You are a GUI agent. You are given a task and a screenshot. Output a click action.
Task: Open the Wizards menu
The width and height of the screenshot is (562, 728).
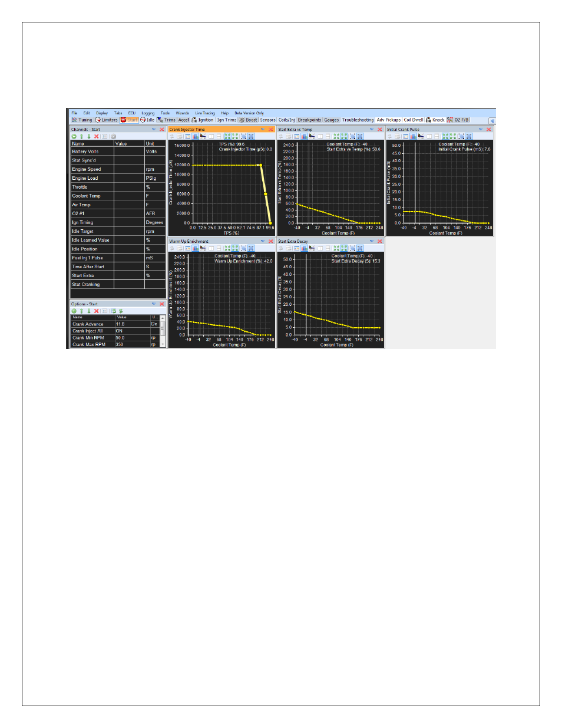(x=183, y=113)
